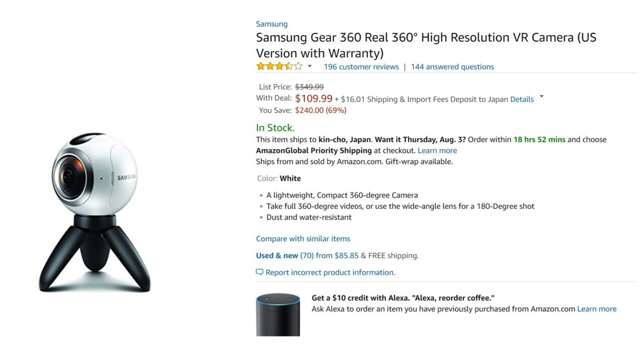Click Learn more about AmazonGlobal Priority Shipping
Screen dimensions: 644x362
pos(437,150)
